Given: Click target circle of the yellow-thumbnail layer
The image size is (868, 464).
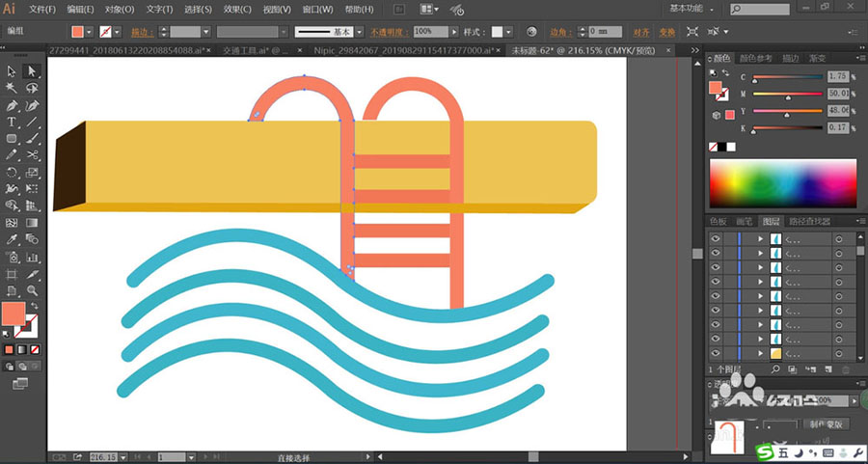Looking at the screenshot, I should point(839,353).
